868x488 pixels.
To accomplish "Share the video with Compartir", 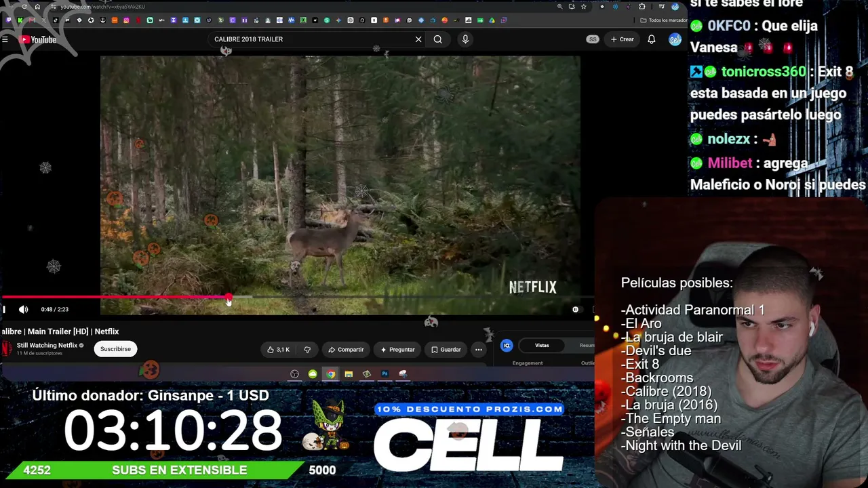I will [x=346, y=350].
